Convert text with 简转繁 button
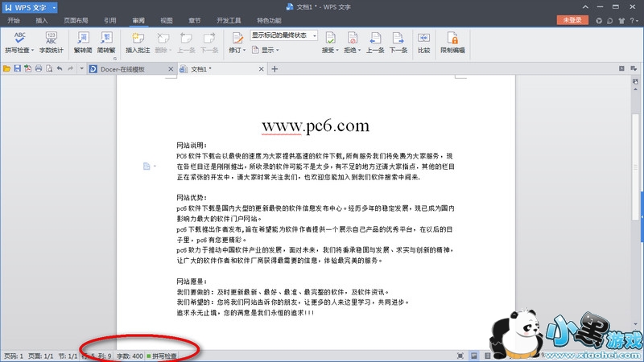The image size is (644, 362). [x=106, y=43]
